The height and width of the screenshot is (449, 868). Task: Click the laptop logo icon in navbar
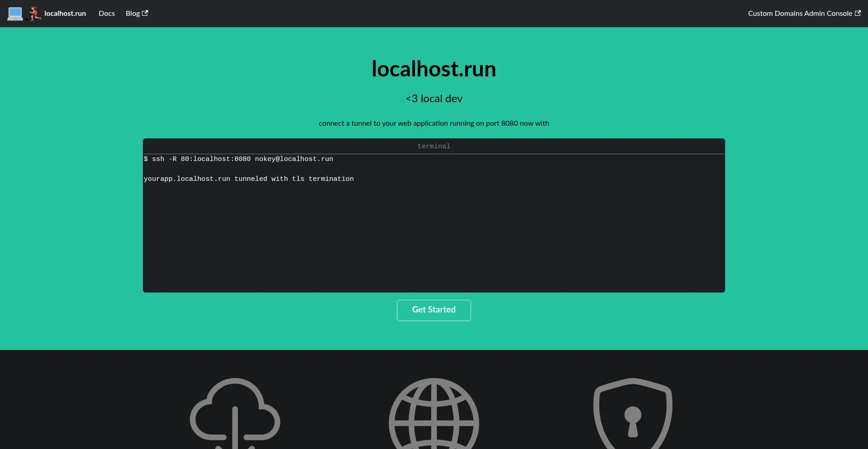point(15,14)
